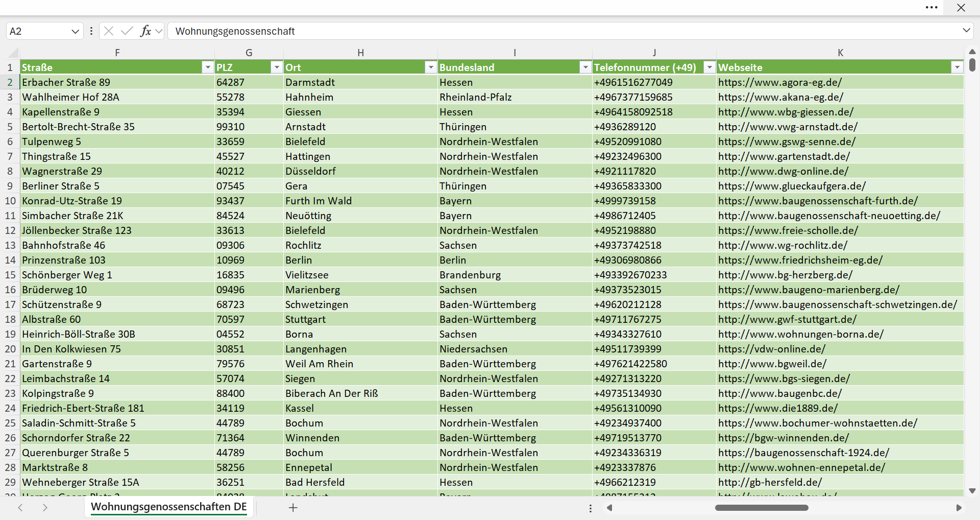Select the Ort cell Biberach An Der Riß
The image size is (980, 520).
pyautogui.click(x=360, y=393)
